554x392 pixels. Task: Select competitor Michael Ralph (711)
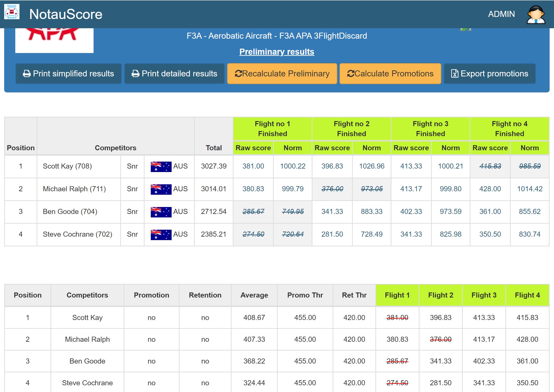pyautogui.click(x=74, y=189)
